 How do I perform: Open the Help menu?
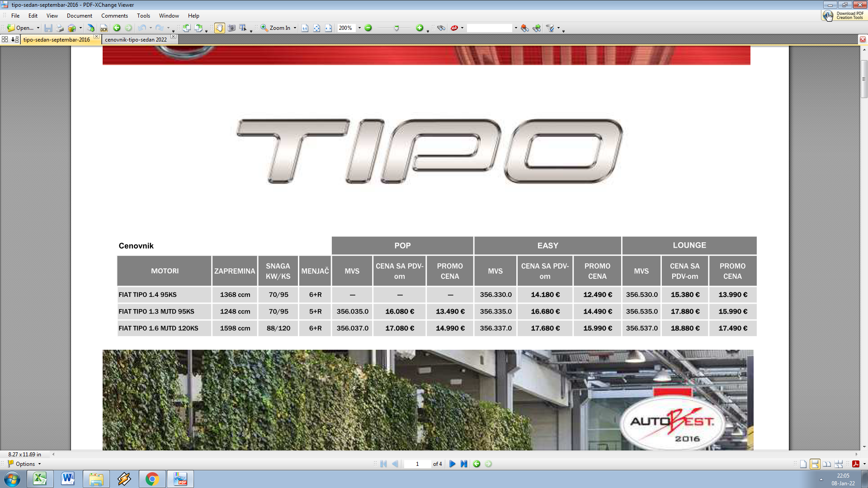193,16
